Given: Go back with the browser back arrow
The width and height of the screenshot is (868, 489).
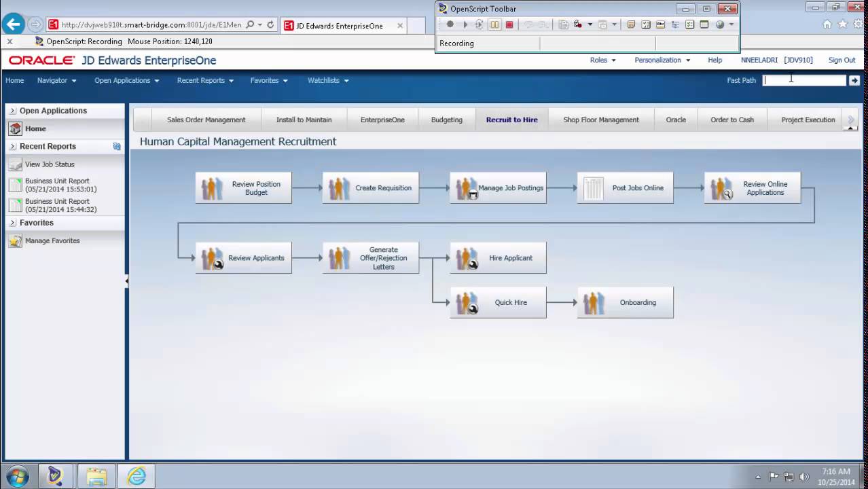Looking at the screenshot, I should tap(13, 24).
